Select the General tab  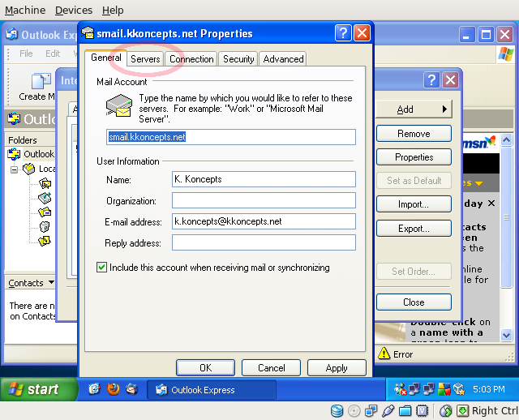tap(106, 58)
